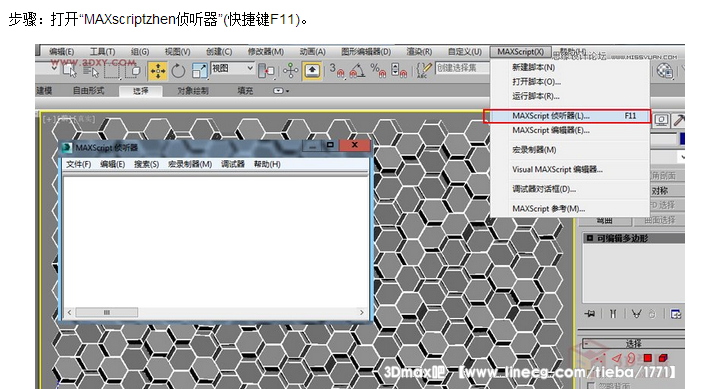
Task: Click Edit Named Selection Sets icon
Action: [423, 71]
